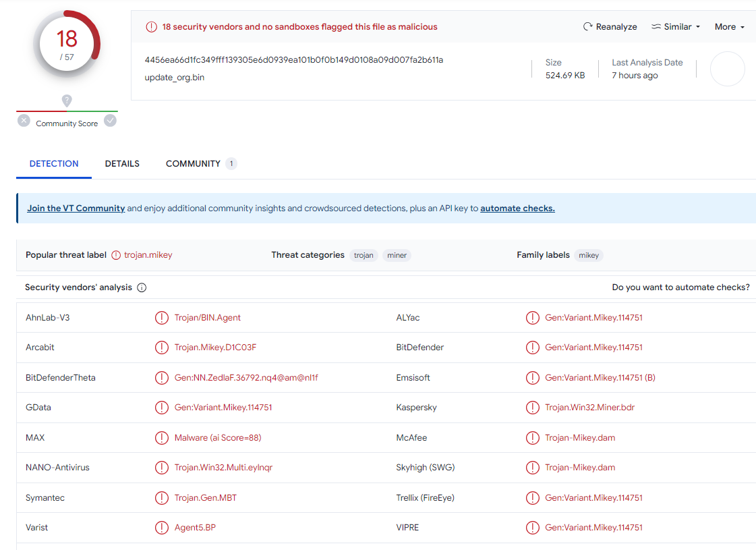756x550 pixels.
Task: Expand the More dropdown menu
Action: (x=729, y=27)
